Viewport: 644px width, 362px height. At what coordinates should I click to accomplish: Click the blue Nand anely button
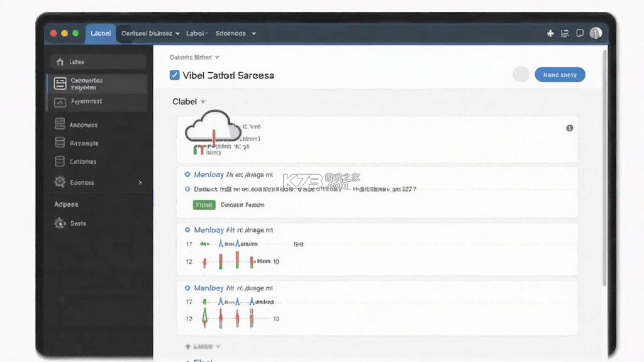560,75
